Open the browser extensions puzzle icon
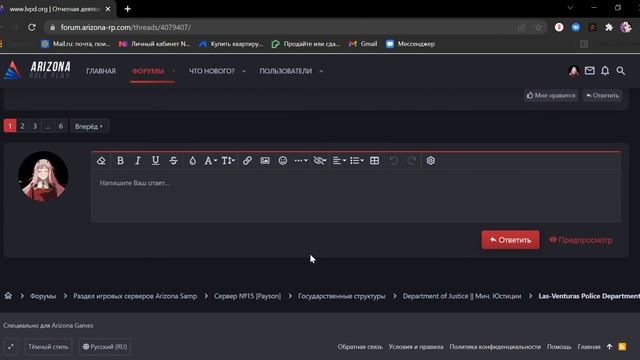640x360 pixels. pyautogui.click(x=609, y=27)
